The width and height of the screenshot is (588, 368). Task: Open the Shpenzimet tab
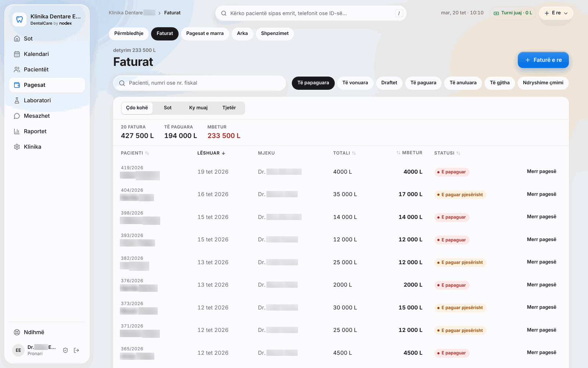point(275,33)
